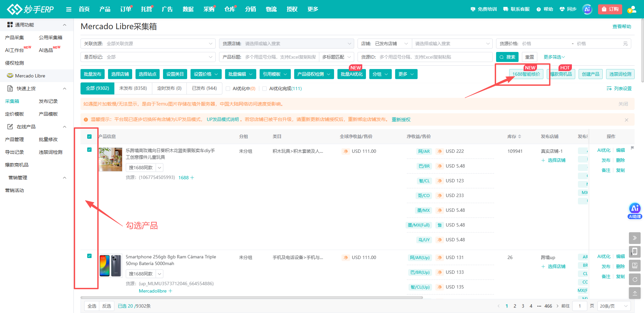The image size is (644, 313).
Task: Tick the AI优化完成(111) checkbox
Action: pyautogui.click(x=265, y=89)
